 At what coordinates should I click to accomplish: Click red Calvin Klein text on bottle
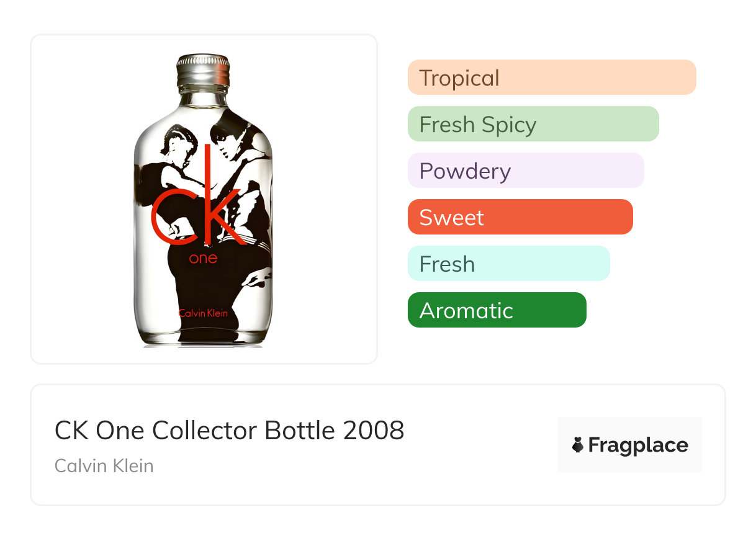click(203, 313)
